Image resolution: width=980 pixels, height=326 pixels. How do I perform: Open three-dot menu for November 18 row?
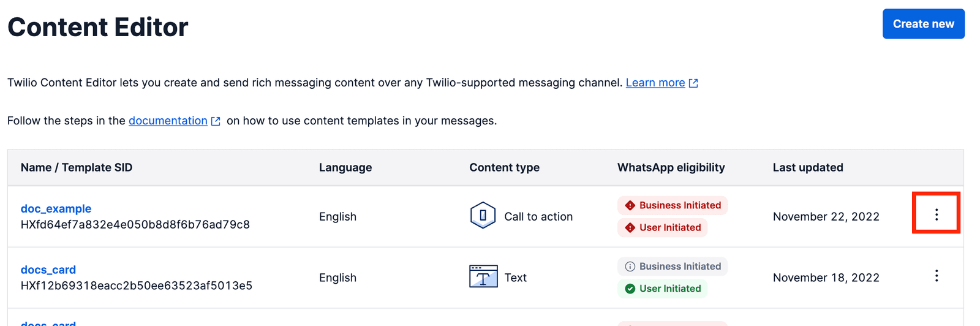(936, 276)
